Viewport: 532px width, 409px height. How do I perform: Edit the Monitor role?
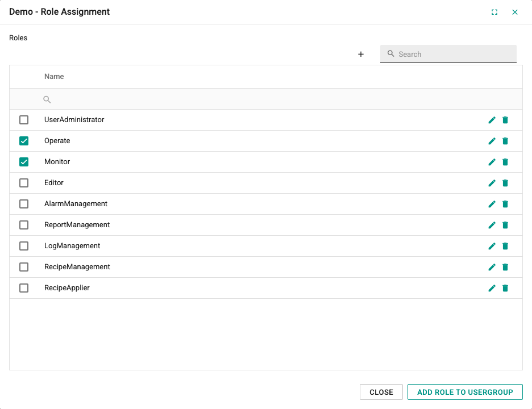click(492, 162)
